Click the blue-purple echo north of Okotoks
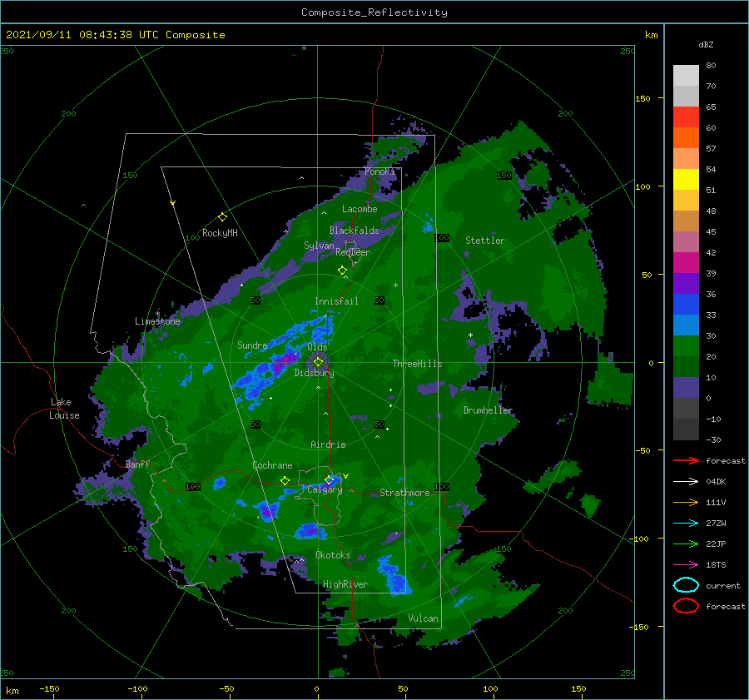 click(310, 531)
